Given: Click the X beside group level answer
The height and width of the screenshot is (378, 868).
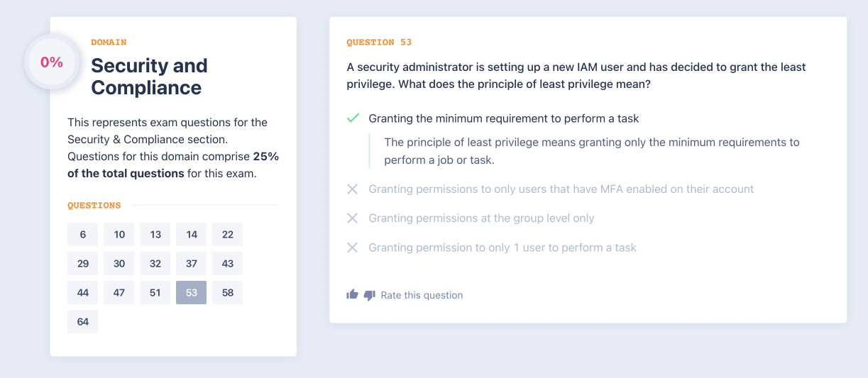Looking at the screenshot, I should [352, 218].
